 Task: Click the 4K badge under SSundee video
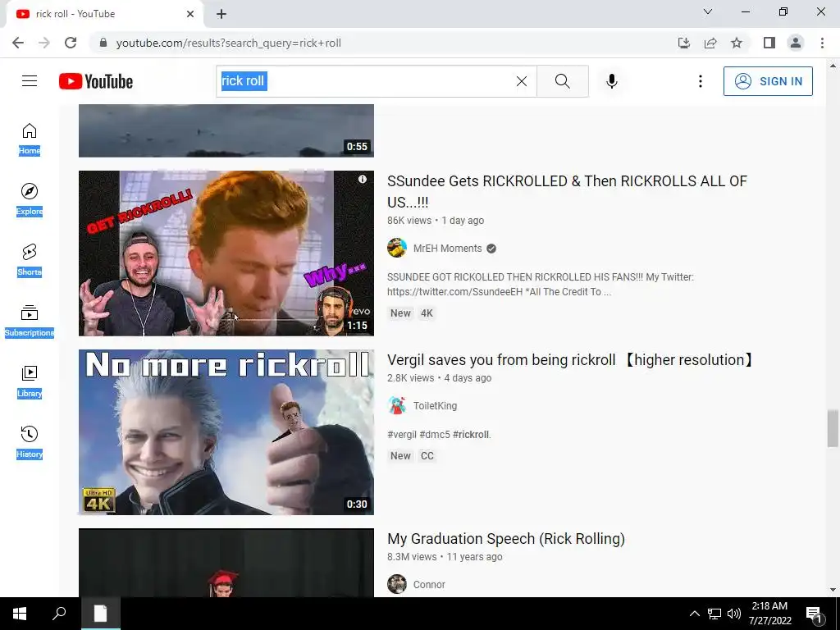pyautogui.click(x=427, y=313)
